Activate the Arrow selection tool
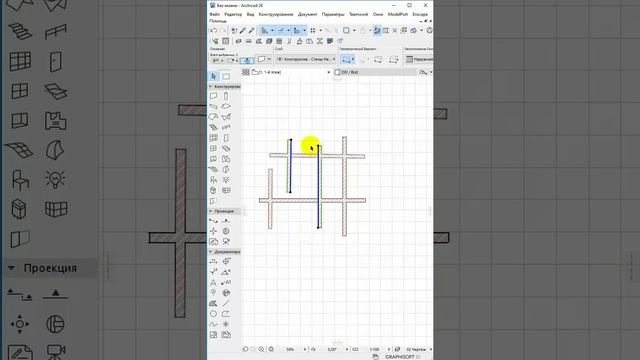 213,76
